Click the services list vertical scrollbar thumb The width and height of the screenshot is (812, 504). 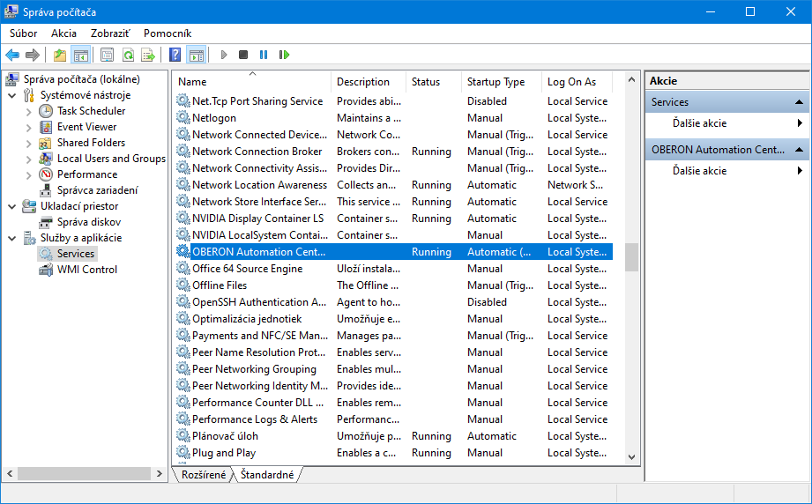[x=631, y=257]
